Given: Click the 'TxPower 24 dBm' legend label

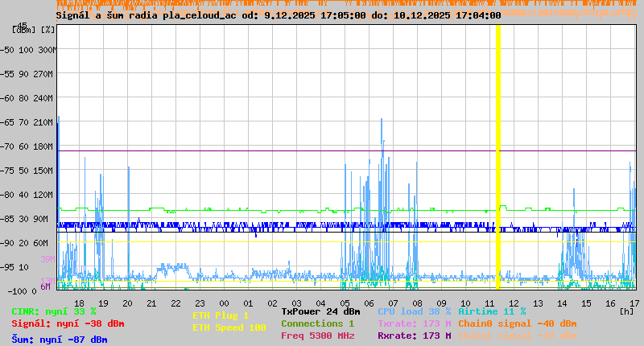Looking at the screenshot, I should [320, 311].
